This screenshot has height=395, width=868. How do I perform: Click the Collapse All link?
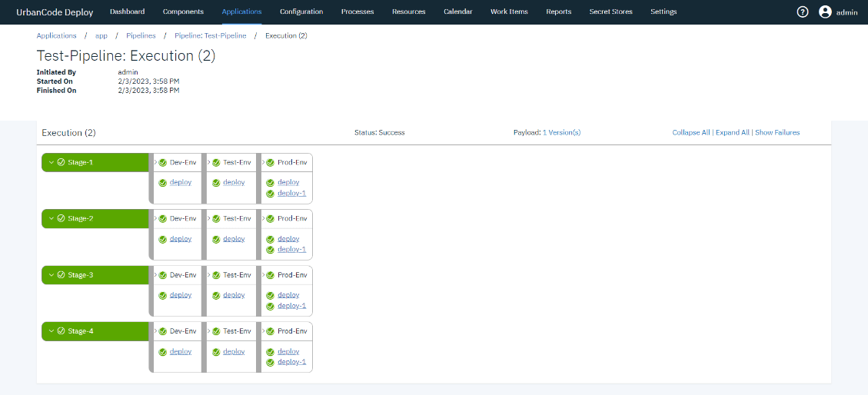click(690, 133)
